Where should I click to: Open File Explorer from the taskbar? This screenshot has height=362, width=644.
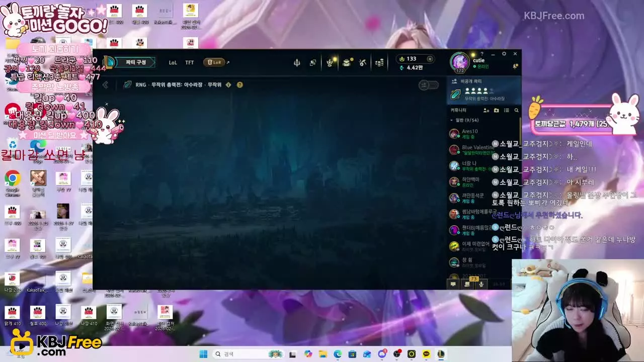[x=323, y=354]
